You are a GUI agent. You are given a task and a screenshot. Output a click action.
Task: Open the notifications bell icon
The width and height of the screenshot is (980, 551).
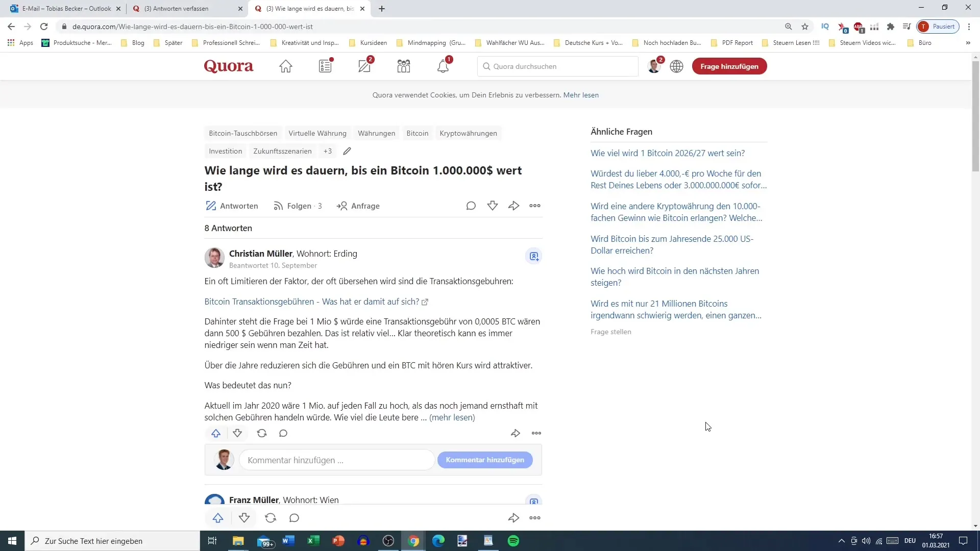point(443,66)
